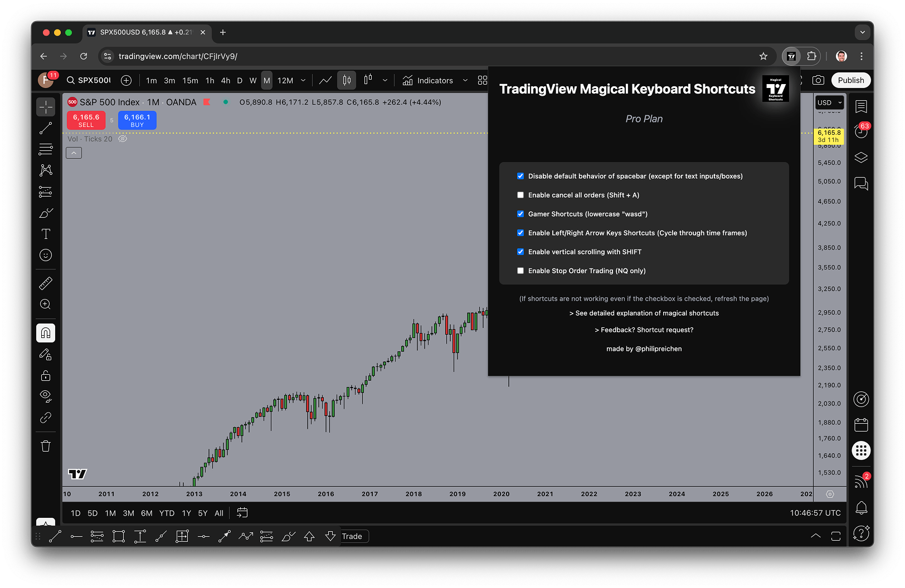Open the object tree layers icon

tap(861, 158)
